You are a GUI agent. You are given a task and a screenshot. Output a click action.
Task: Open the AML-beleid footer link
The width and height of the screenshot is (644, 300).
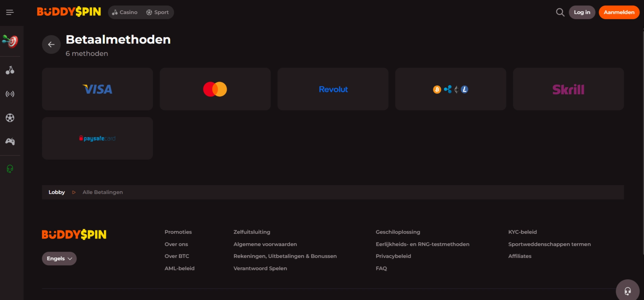point(179,268)
